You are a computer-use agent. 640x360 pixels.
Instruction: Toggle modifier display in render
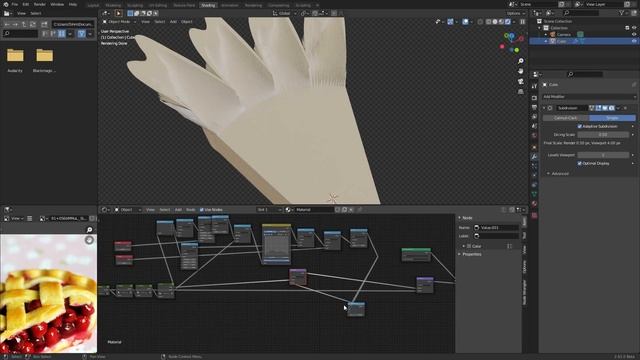tap(611, 108)
